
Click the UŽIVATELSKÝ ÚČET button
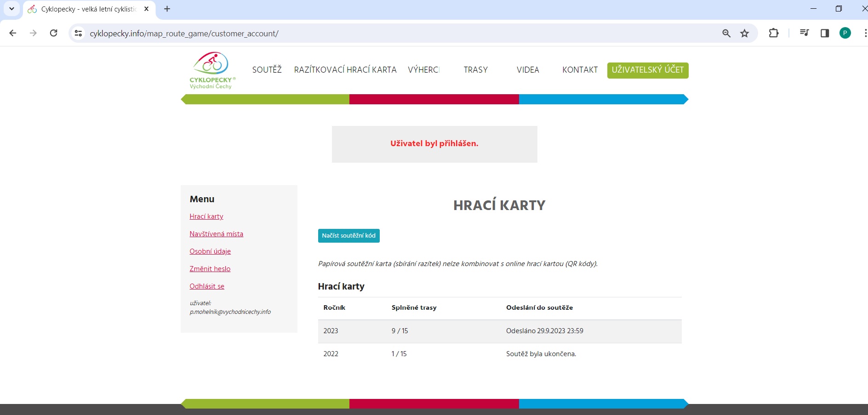click(647, 70)
